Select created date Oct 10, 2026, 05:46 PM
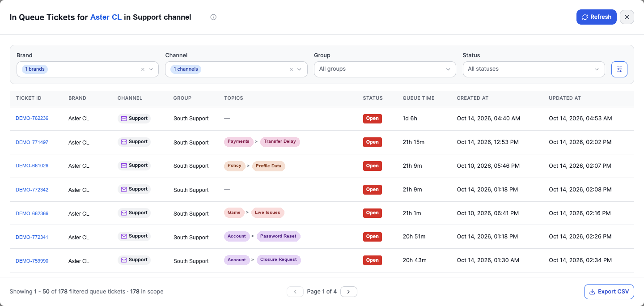The height and width of the screenshot is (306, 644). (488, 166)
